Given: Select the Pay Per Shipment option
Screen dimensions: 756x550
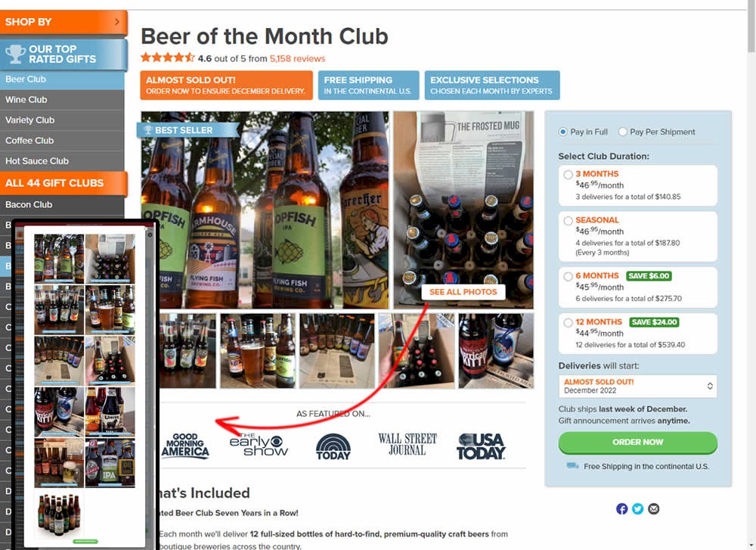Looking at the screenshot, I should [623, 132].
